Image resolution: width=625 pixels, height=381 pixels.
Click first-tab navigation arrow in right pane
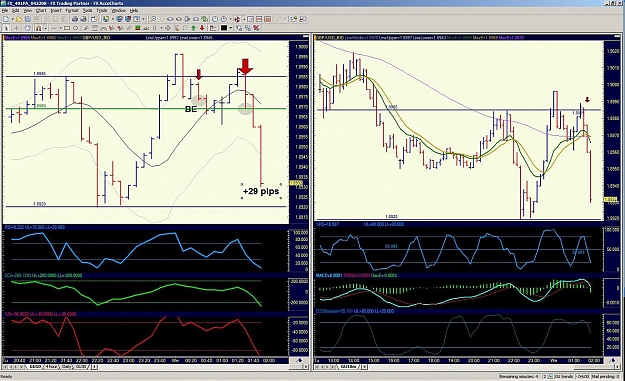pyautogui.click(x=318, y=366)
